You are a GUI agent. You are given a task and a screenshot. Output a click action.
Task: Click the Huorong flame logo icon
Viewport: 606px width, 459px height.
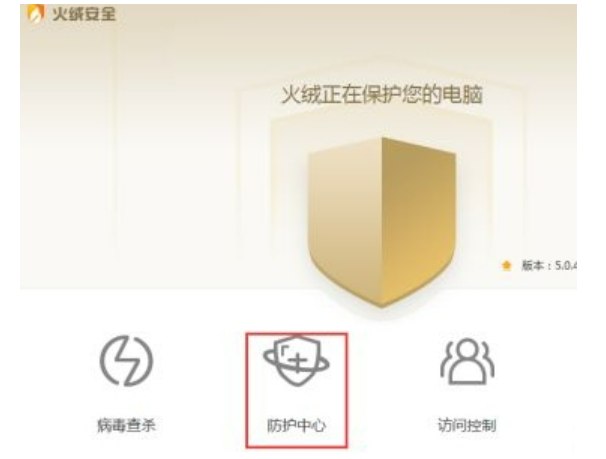coord(36,14)
